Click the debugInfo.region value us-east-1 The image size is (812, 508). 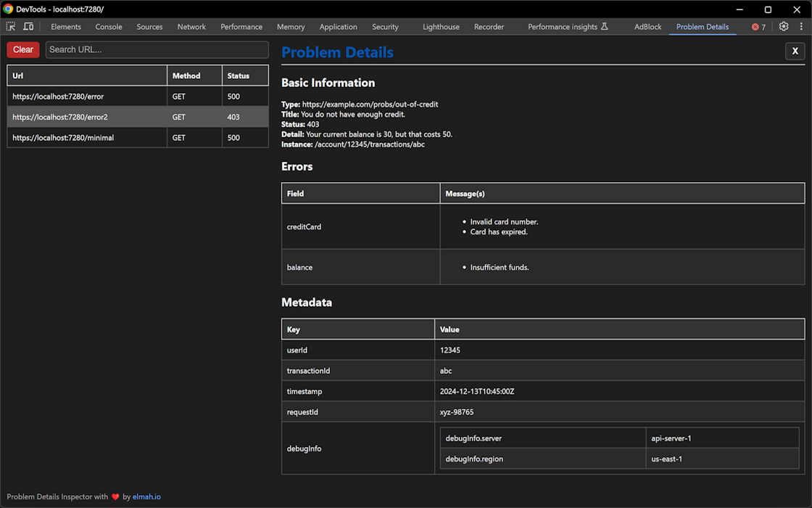(666, 459)
